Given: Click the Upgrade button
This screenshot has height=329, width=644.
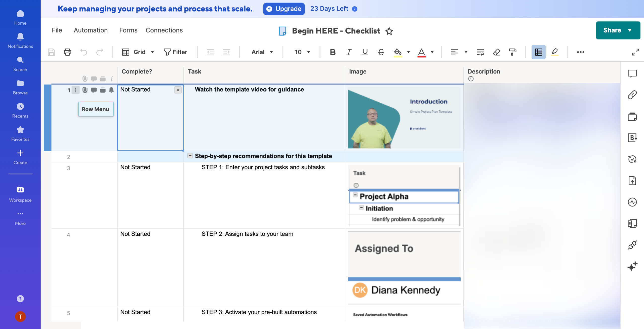Looking at the screenshot, I should click(284, 9).
